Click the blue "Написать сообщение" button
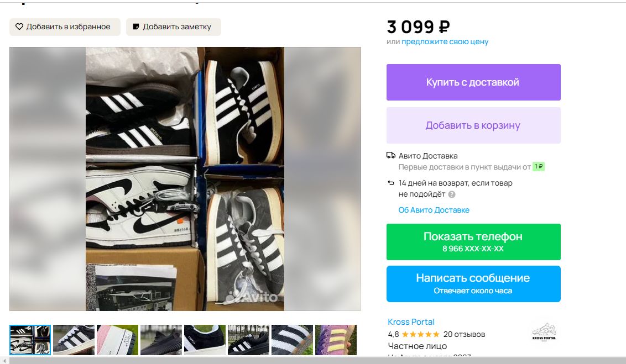This screenshot has height=364, width=626. (x=473, y=283)
